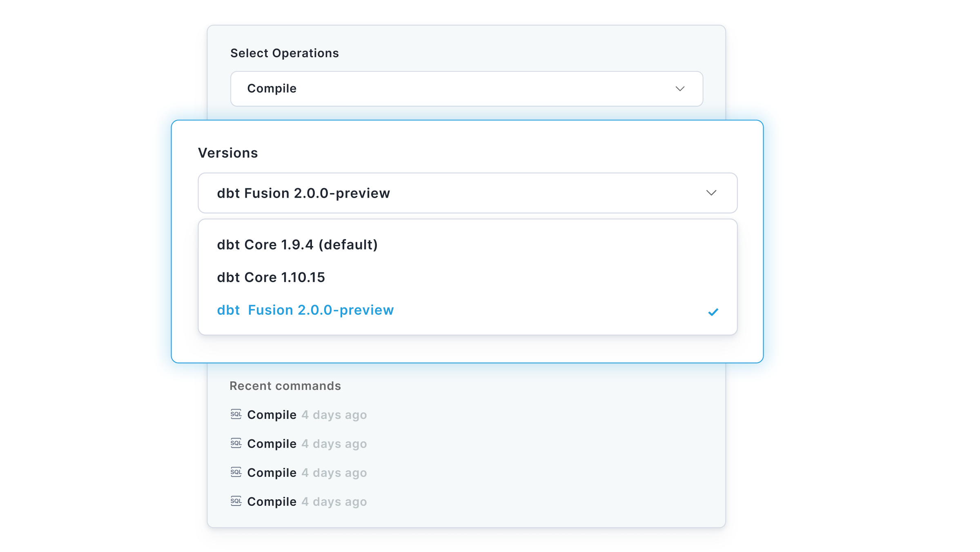
Task: Collapse the dbt Fusion 2.0.0-preview versions field
Action: 468,193
